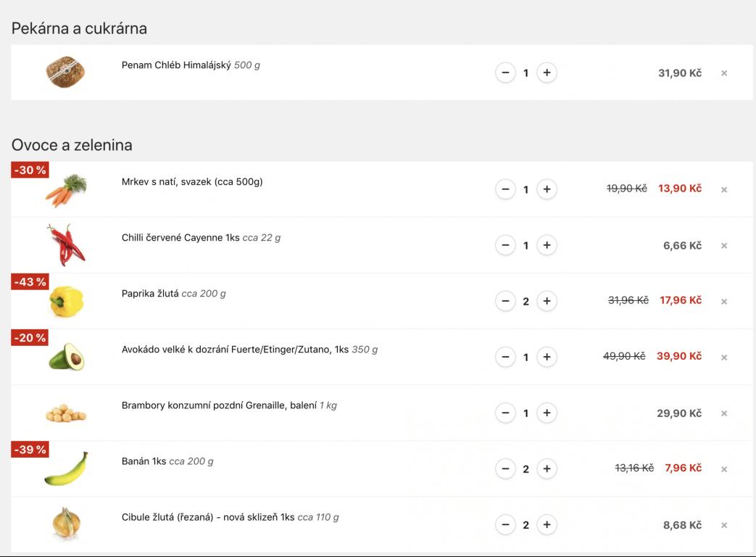Viewport: 756px width, 557px height.
Task: Click the banana product thumbnail
Action: [x=66, y=469]
